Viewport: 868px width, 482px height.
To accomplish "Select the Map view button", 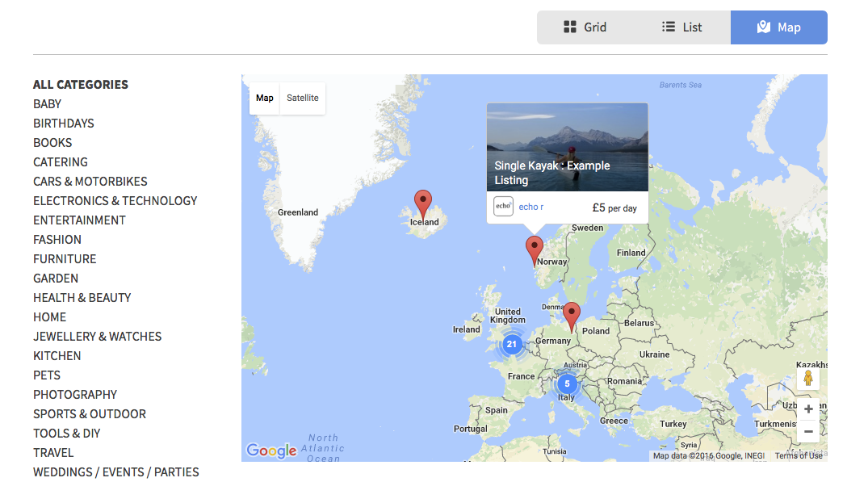I will pyautogui.click(x=779, y=27).
